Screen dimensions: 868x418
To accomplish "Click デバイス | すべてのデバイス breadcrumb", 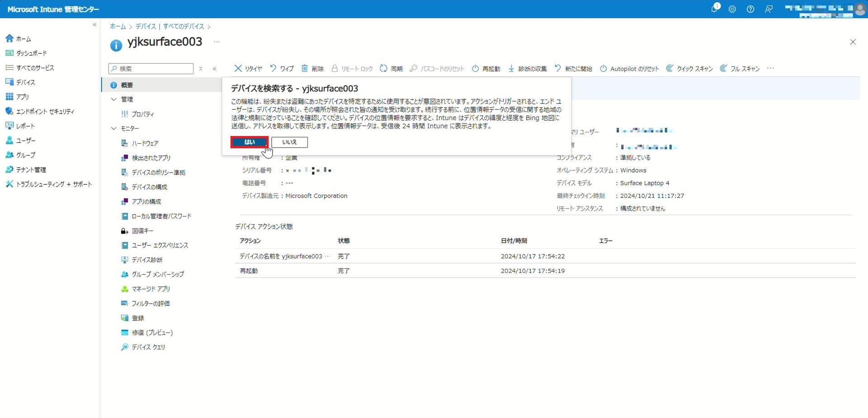I will (170, 27).
